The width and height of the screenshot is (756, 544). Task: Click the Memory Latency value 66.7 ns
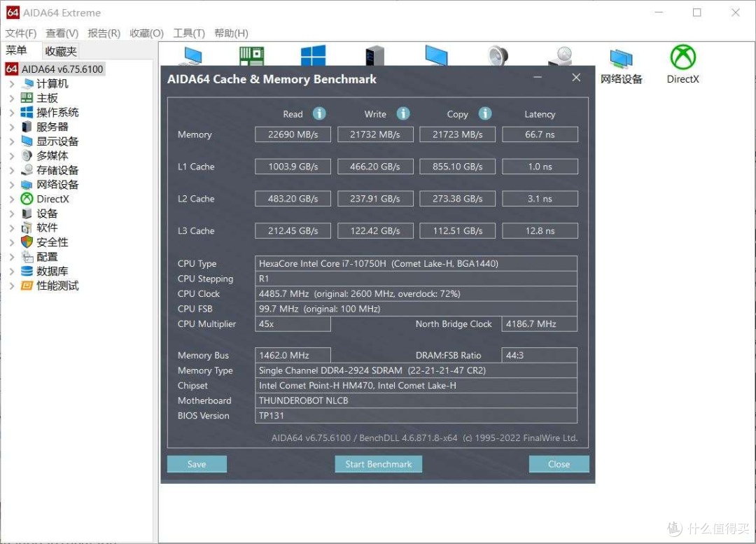click(540, 134)
